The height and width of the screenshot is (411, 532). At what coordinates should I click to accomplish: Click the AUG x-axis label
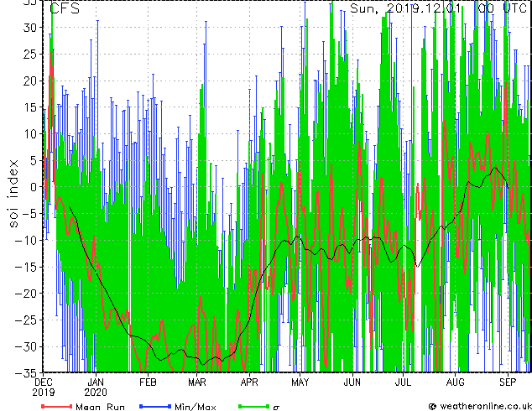point(455,382)
